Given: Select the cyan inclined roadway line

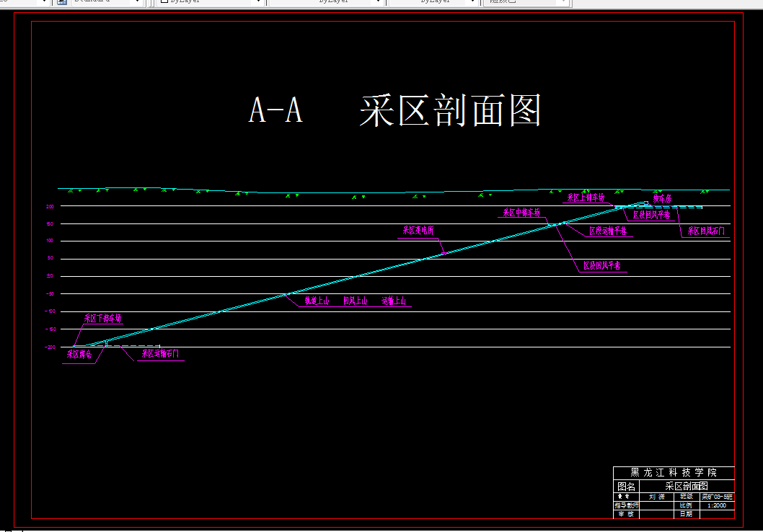Looking at the screenshot, I should click(x=356, y=276).
